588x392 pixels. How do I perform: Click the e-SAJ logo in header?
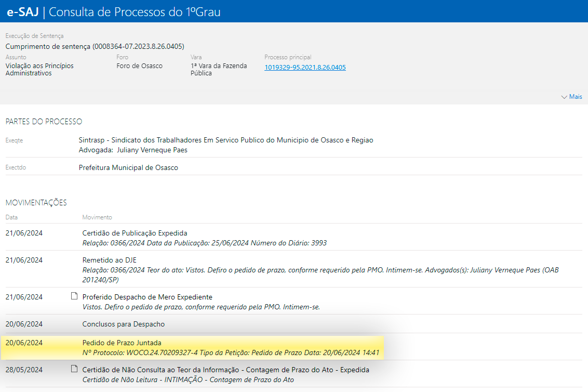[22, 11]
